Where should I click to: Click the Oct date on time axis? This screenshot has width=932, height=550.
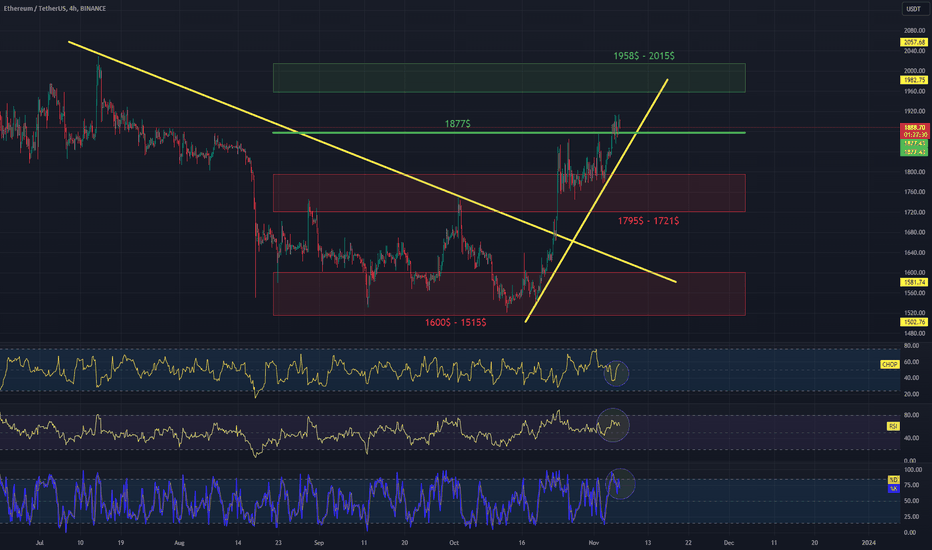[454, 542]
